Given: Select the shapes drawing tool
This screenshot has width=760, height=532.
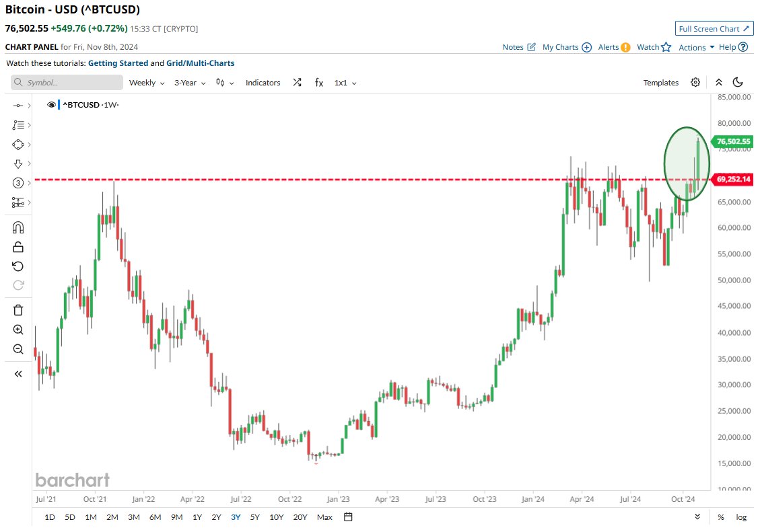Looking at the screenshot, I should [x=18, y=144].
